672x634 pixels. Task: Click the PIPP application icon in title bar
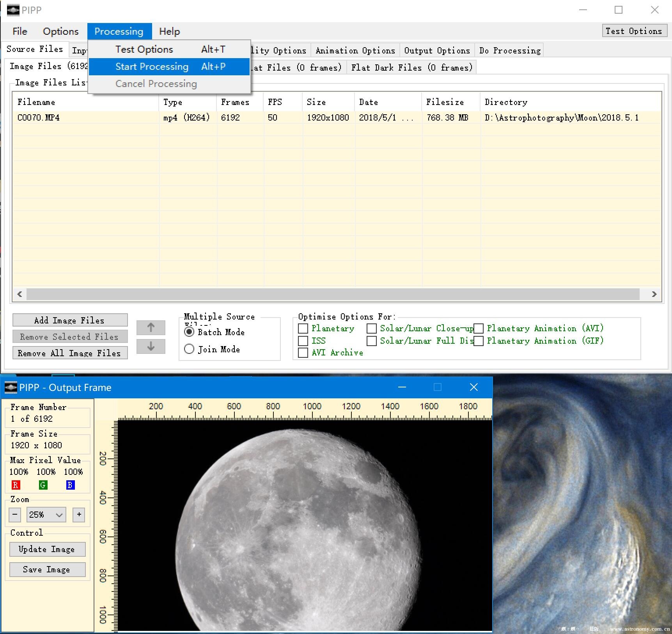tap(13, 10)
